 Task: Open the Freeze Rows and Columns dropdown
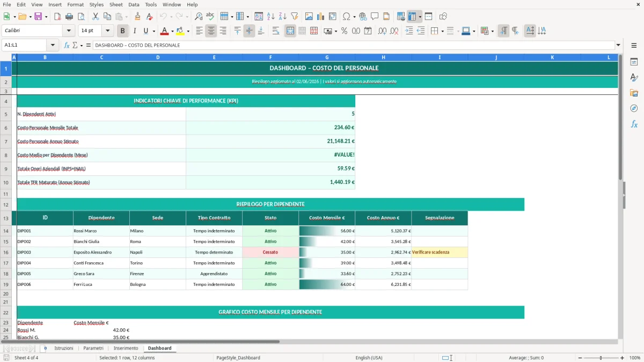click(x=420, y=17)
